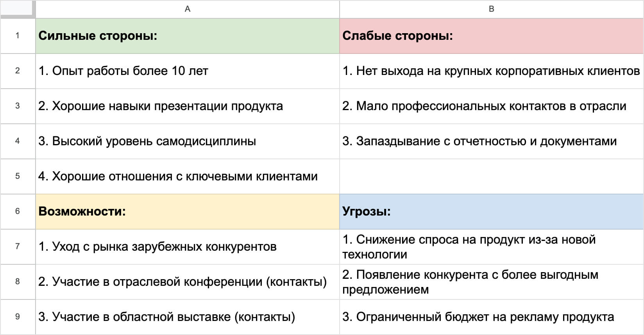Click the select-all corner box
This screenshot has height=335, width=644.
pyautogui.click(x=17, y=9)
